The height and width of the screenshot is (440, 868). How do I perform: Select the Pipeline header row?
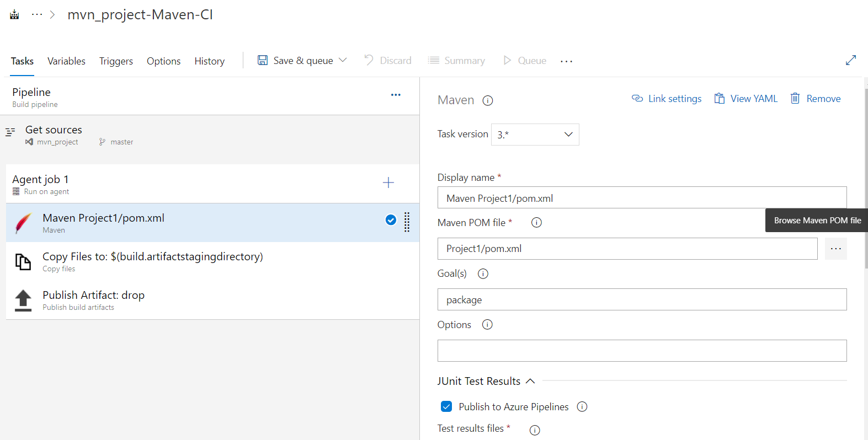[x=210, y=96]
